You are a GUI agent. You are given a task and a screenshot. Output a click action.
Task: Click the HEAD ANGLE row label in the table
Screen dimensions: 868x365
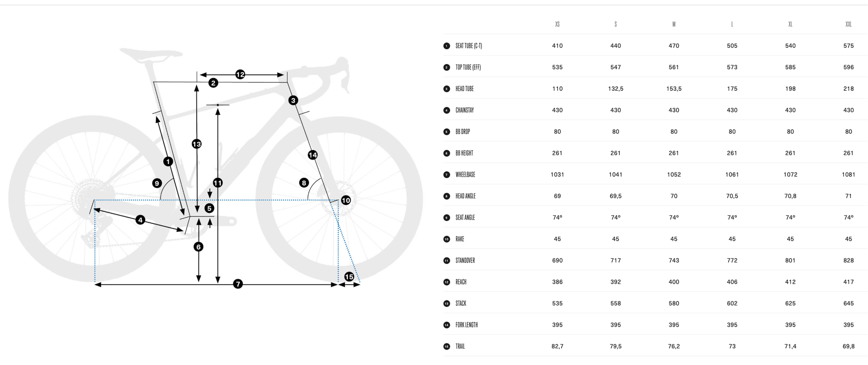[x=465, y=196]
